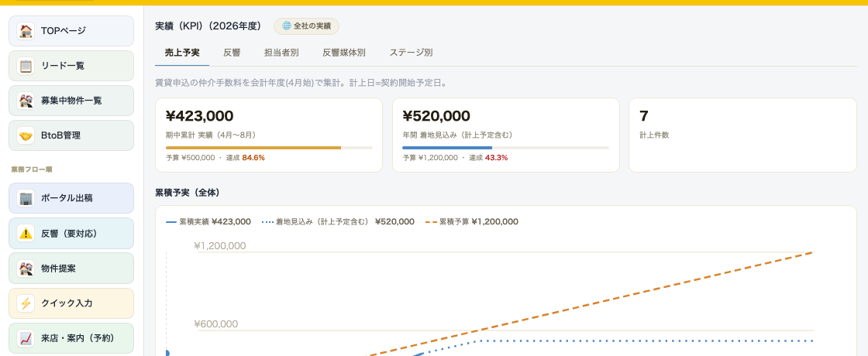Image resolution: width=868 pixels, height=356 pixels.
Task: Click the 達成 84.6% text
Action: coord(245,158)
